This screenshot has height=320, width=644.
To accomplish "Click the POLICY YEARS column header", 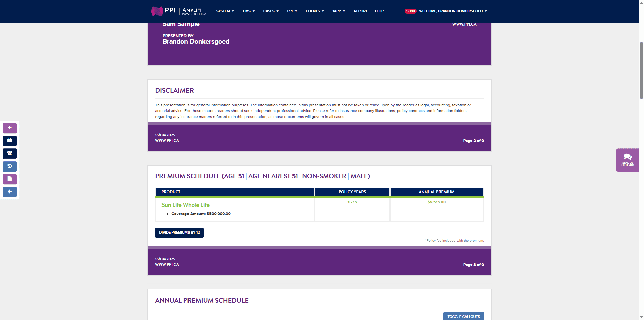I will pyautogui.click(x=352, y=192).
